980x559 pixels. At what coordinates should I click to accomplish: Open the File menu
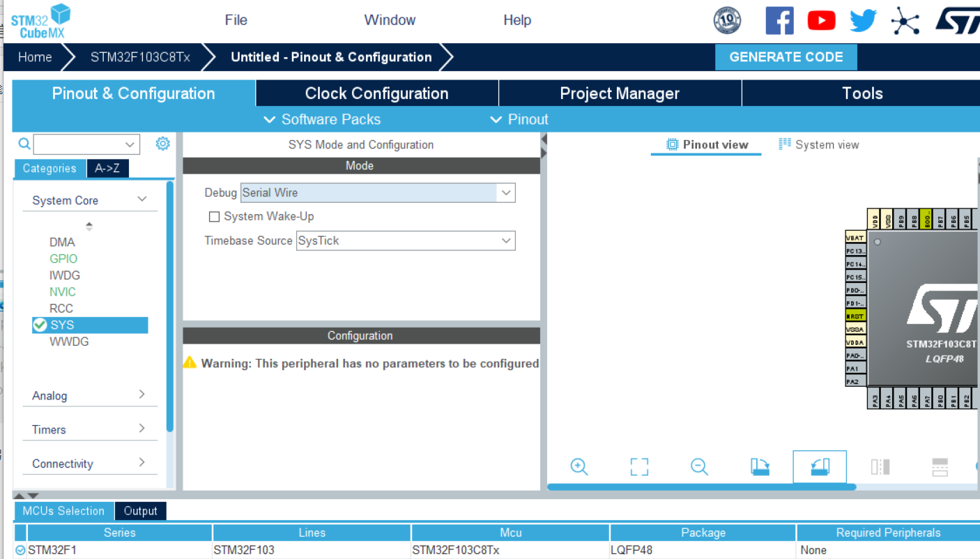[x=236, y=20]
